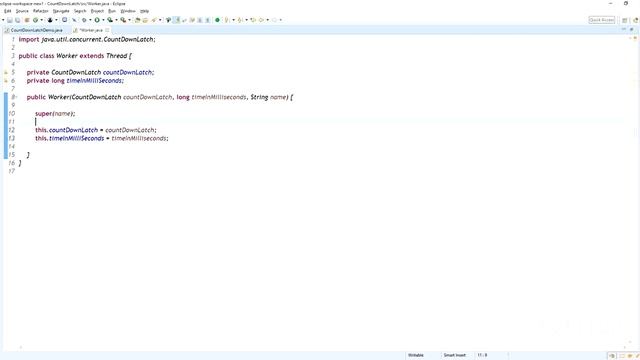Click the Save All toolbar icon
This screenshot has height=360, width=640.
click(x=17, y=20)
